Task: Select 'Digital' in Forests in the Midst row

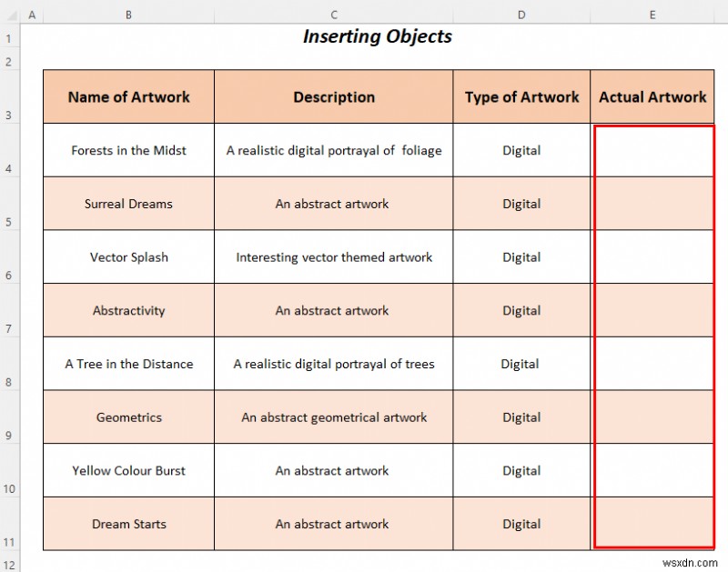Action: click(521, 150)
